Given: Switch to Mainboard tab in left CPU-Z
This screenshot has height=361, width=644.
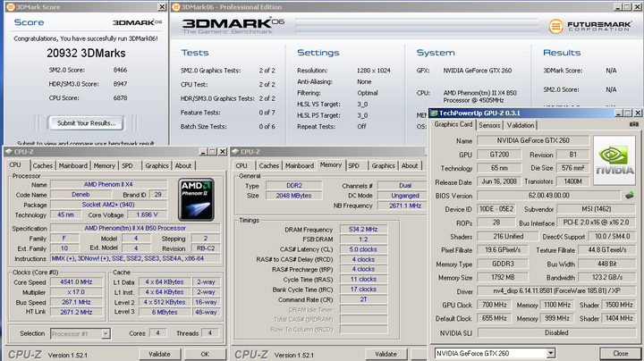Looking at the screenshot, I should tap(72, 165).
